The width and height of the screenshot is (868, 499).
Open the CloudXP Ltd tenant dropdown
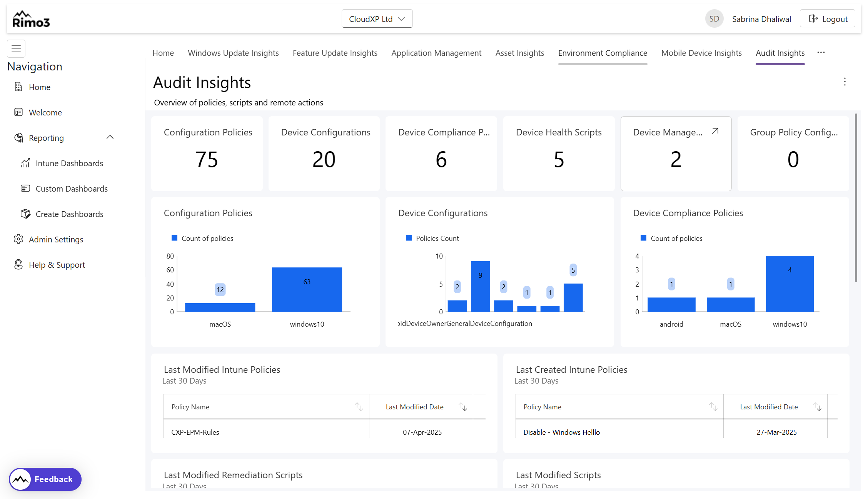pyautogui.click(x=377, y=19)
